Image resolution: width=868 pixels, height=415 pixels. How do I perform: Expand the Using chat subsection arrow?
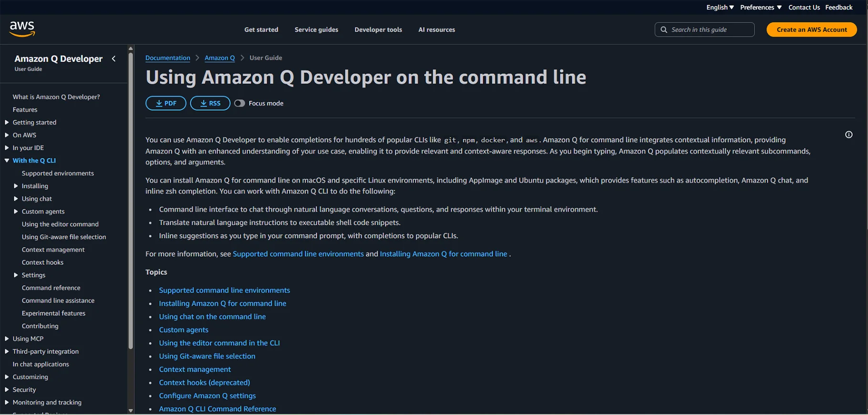coord(16,199)
